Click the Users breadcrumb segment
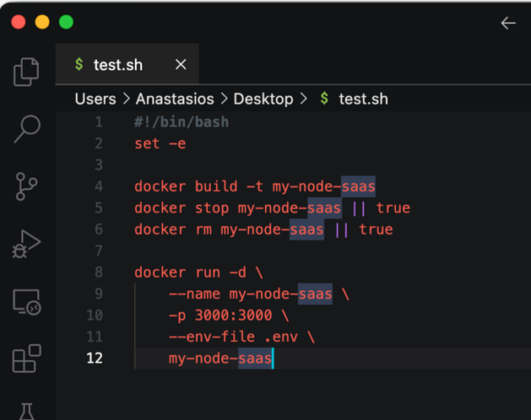Viewport: 531px width, 420px height. pyautogui.click(x=95, y=99)
